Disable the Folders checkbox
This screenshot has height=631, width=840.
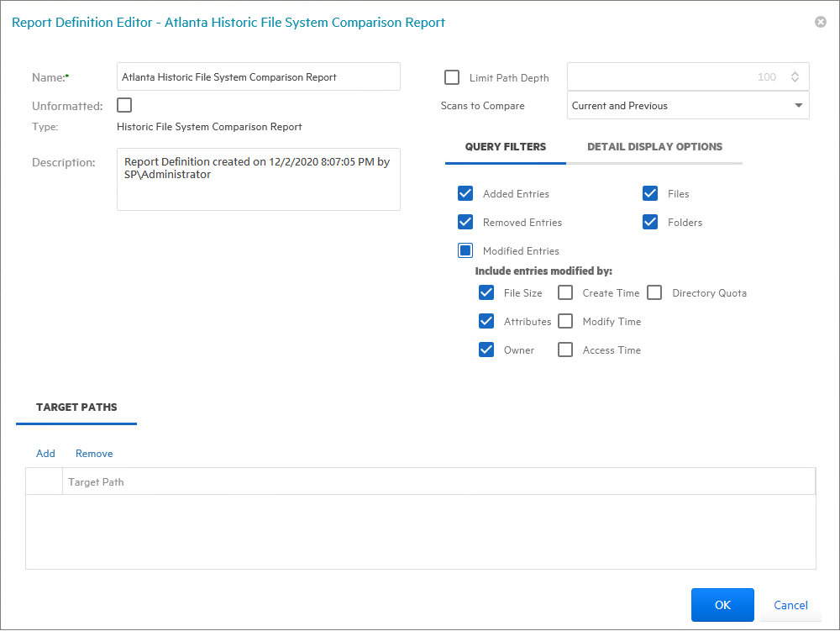click(650, 223)
